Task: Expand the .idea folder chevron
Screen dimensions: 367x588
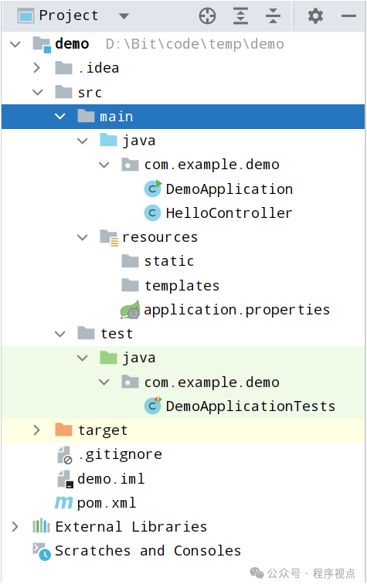Action: [37, 68]
